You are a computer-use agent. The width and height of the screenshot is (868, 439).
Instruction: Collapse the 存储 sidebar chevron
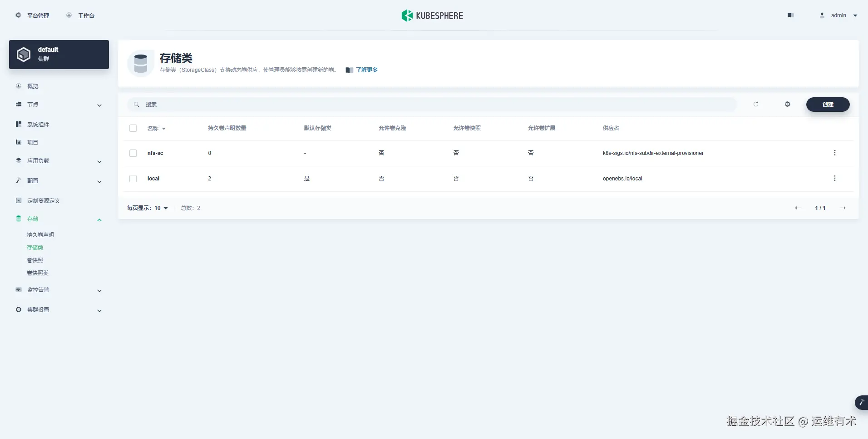(99, 220)
